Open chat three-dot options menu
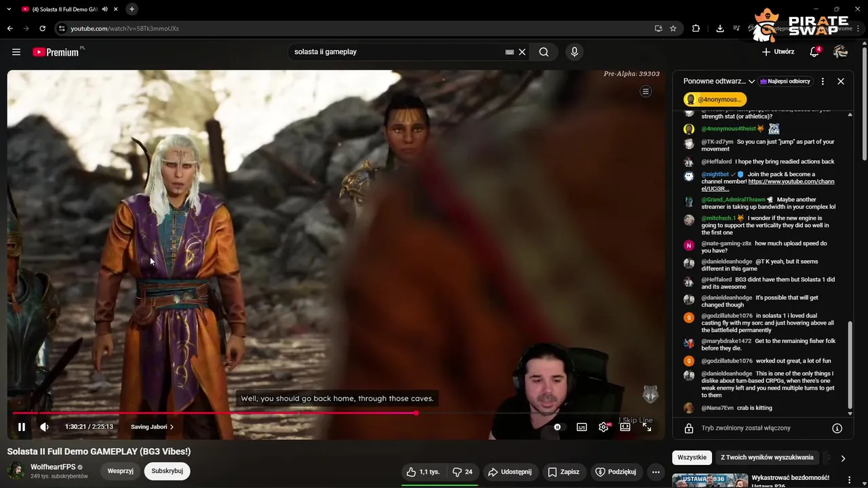The height and width of the screenshot is (488, 868). [x=823, y=81]
